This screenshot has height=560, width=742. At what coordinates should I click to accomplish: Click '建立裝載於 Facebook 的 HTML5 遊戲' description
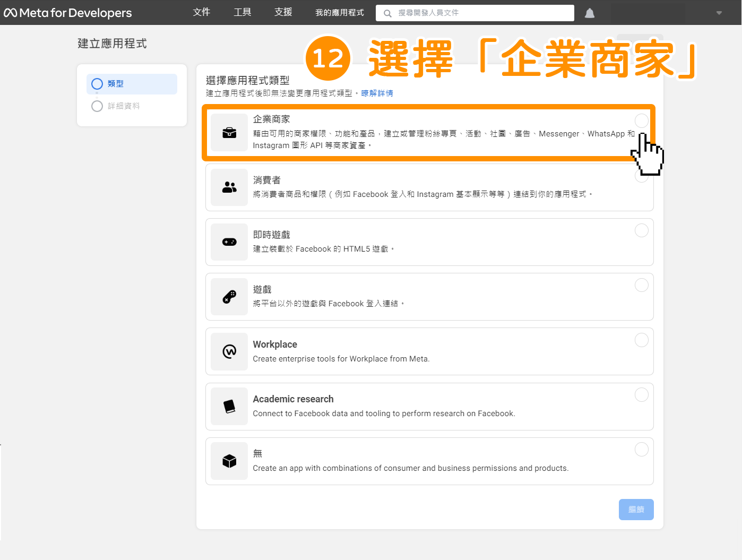(x=324, y=249)
